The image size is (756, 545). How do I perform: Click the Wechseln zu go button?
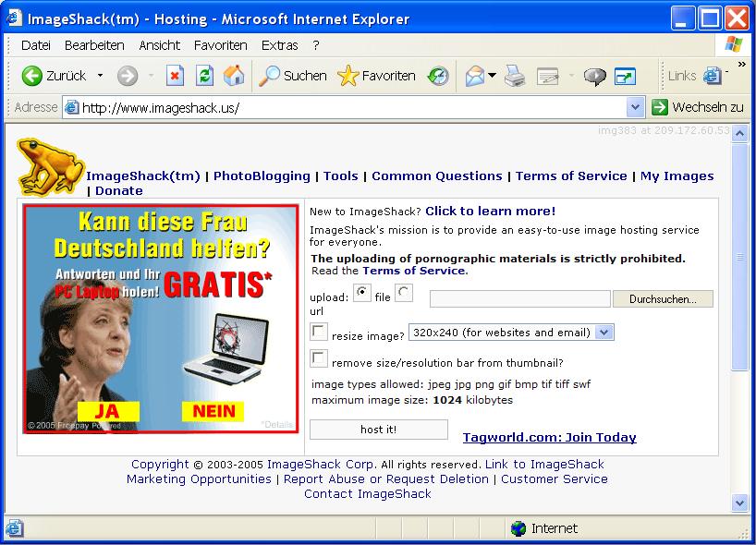pos(697,107)
